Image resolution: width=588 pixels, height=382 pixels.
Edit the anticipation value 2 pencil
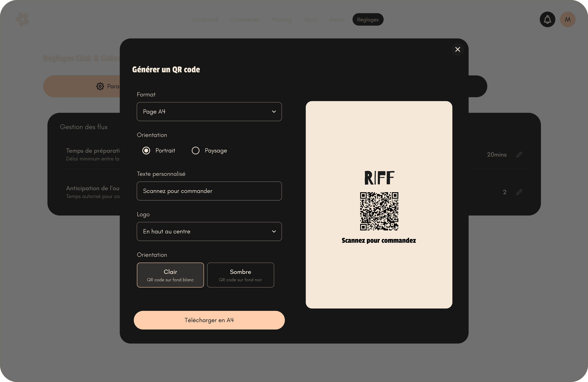(x=519, y=192)
